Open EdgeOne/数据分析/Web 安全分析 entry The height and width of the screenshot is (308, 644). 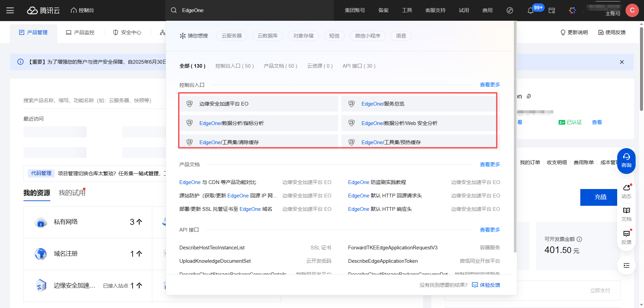point(421,123)
